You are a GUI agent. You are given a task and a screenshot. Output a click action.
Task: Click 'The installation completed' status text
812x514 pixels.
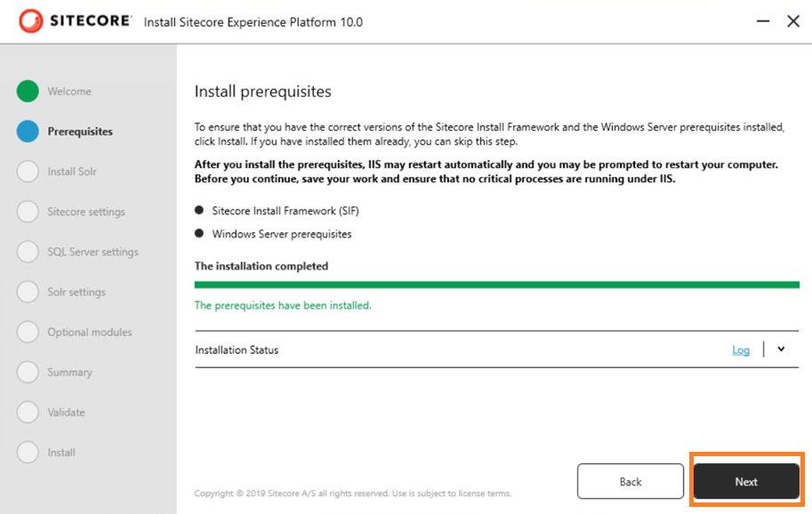pos(261,266)
